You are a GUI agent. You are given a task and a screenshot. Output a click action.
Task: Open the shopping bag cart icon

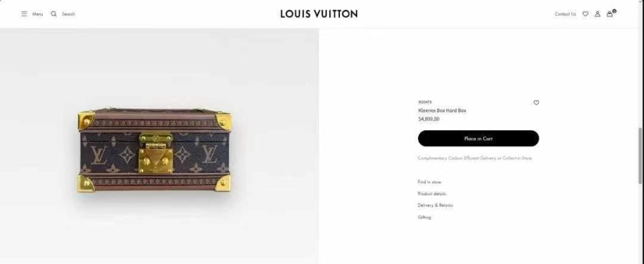(x=611, y=14)
